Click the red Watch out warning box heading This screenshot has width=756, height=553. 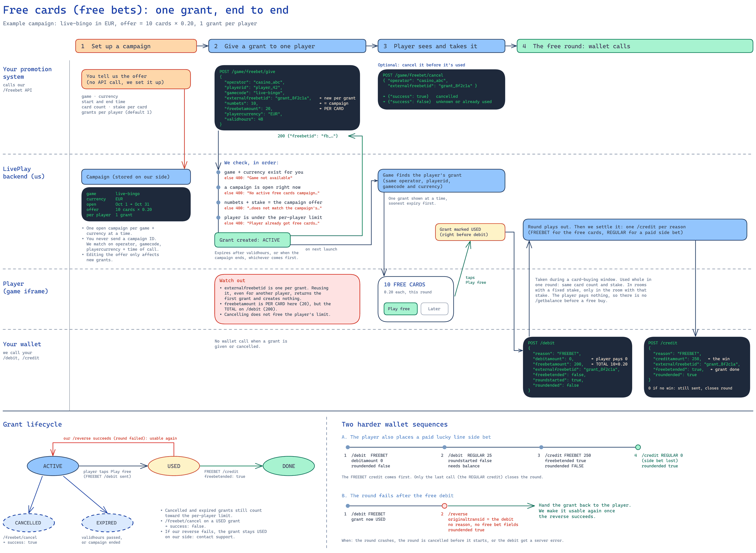tap(232, 281)
